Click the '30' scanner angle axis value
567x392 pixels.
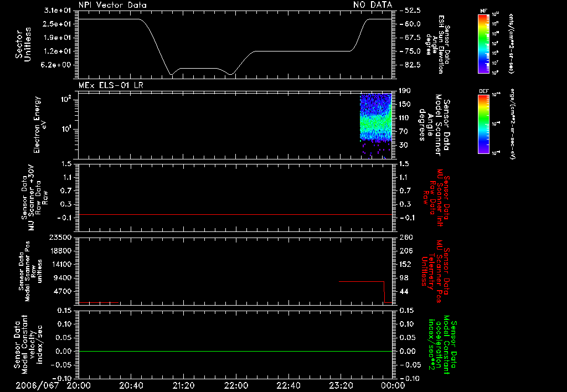[x=403, y=145]
